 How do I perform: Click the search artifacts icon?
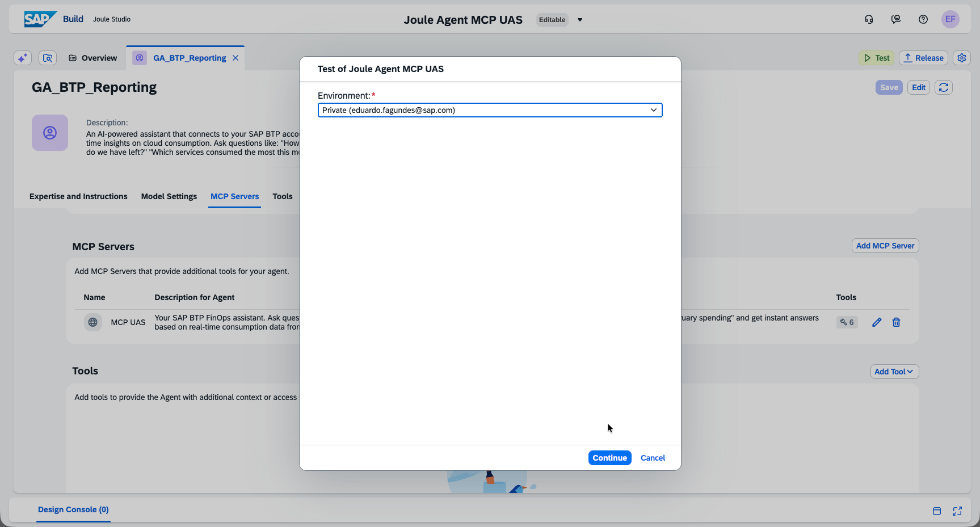pyautogui.click(x=48, y=58)
